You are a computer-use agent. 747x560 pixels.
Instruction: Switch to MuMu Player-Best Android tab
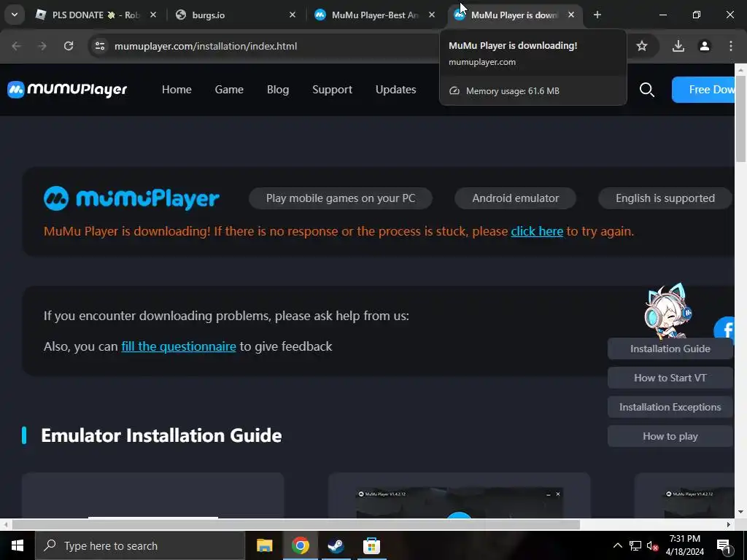pyautogui.click(x=373, y=15)
